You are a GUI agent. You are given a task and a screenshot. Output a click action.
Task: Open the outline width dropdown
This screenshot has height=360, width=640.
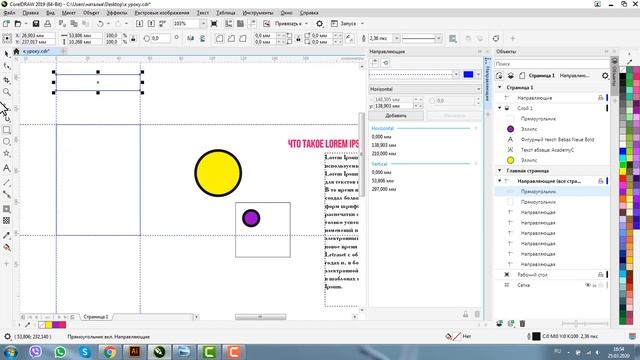pyautogui.click(x=396, y=38)
